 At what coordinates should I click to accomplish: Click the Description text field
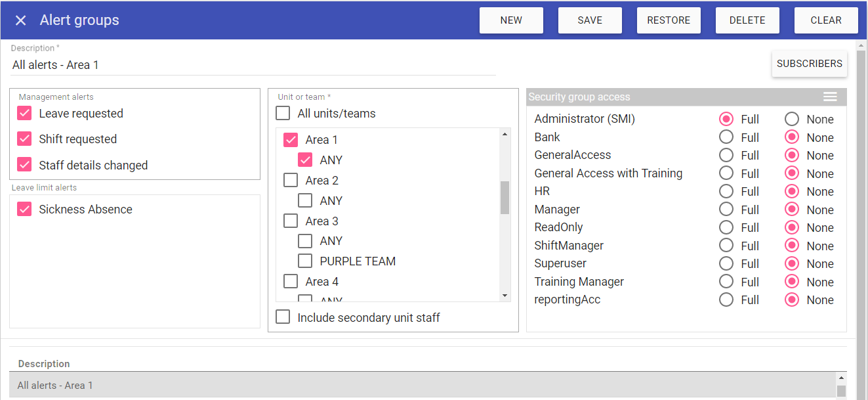coord(253,65)
